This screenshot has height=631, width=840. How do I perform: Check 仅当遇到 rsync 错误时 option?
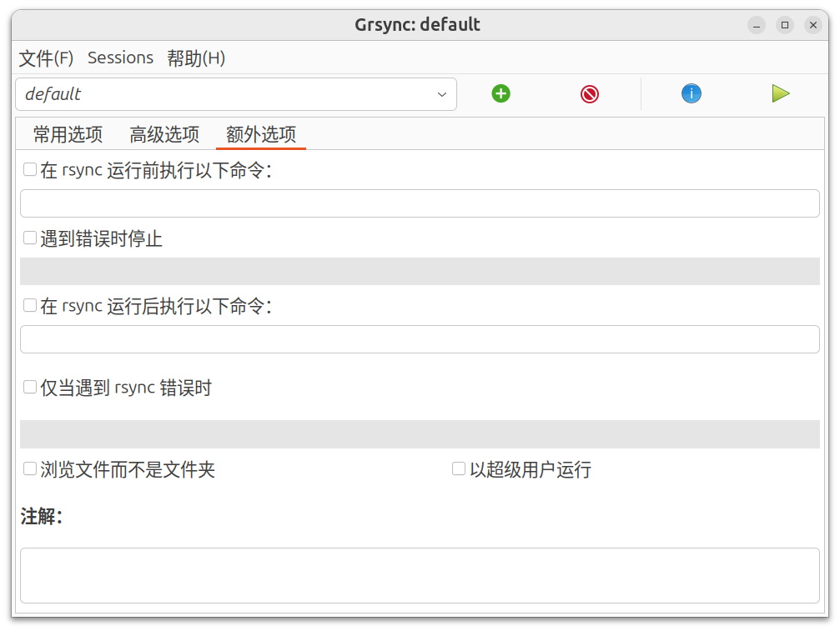30,388
